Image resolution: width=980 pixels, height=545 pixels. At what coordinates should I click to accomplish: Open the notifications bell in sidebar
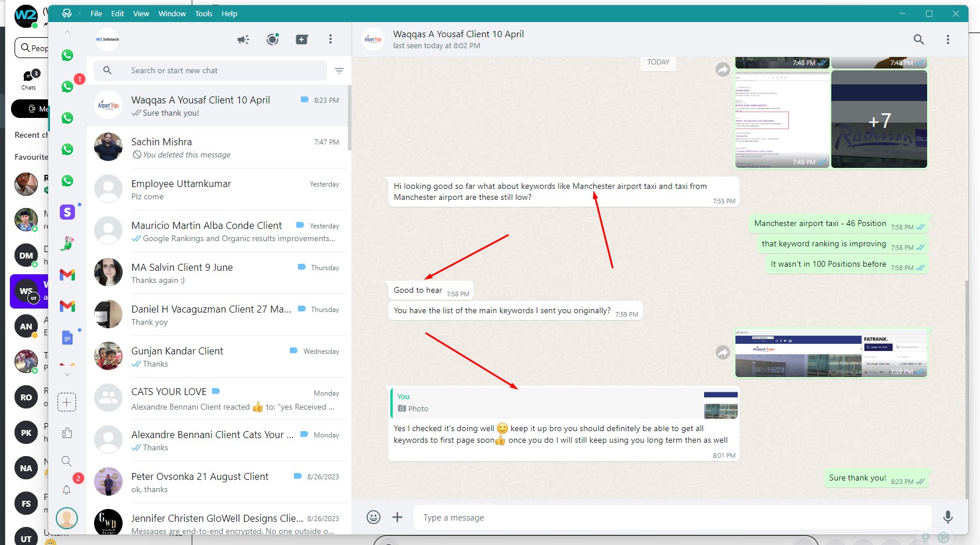click(67, 490)
